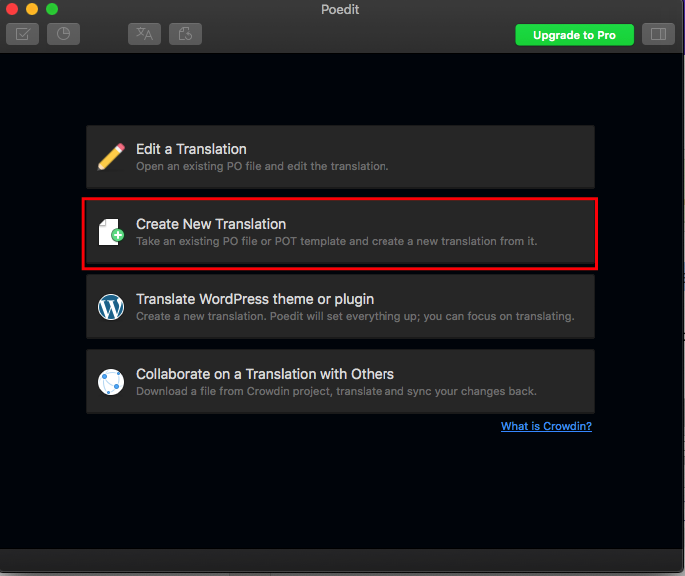Open the translation statistics pie-chart icon
The height and width of the screenshot is (576, 685).
click(63, 34)
